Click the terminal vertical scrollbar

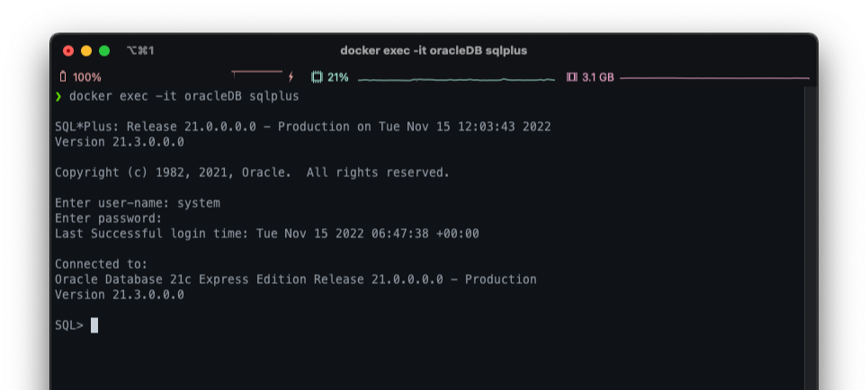pyautogui.click(x=810, y=238)
